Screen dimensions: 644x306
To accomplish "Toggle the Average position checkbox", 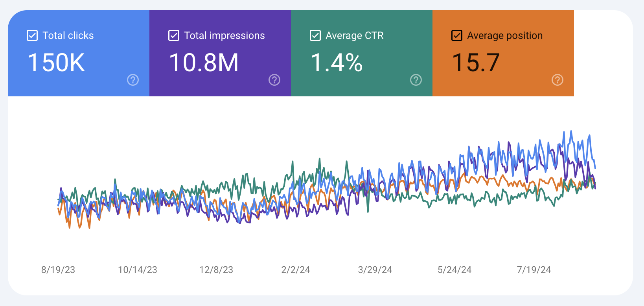I will (x=457, y=35).
